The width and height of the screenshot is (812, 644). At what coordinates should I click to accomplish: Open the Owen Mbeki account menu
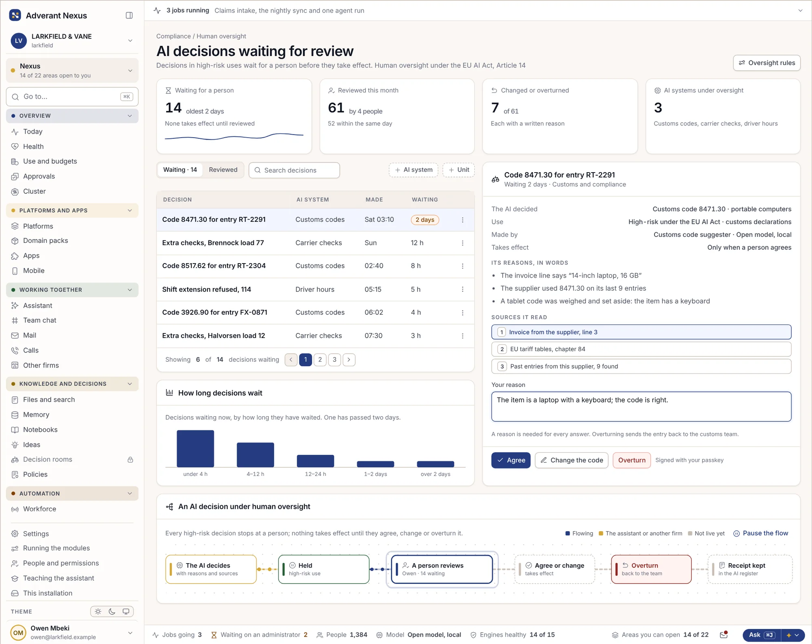point(72,633)
